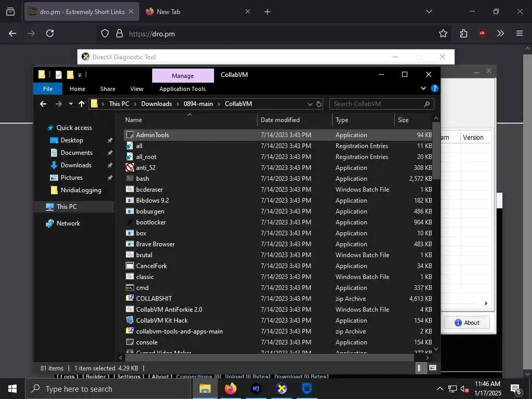532x399 pixels.
Task: Select Network in the navigation pane
Action: tap(68, 223)
